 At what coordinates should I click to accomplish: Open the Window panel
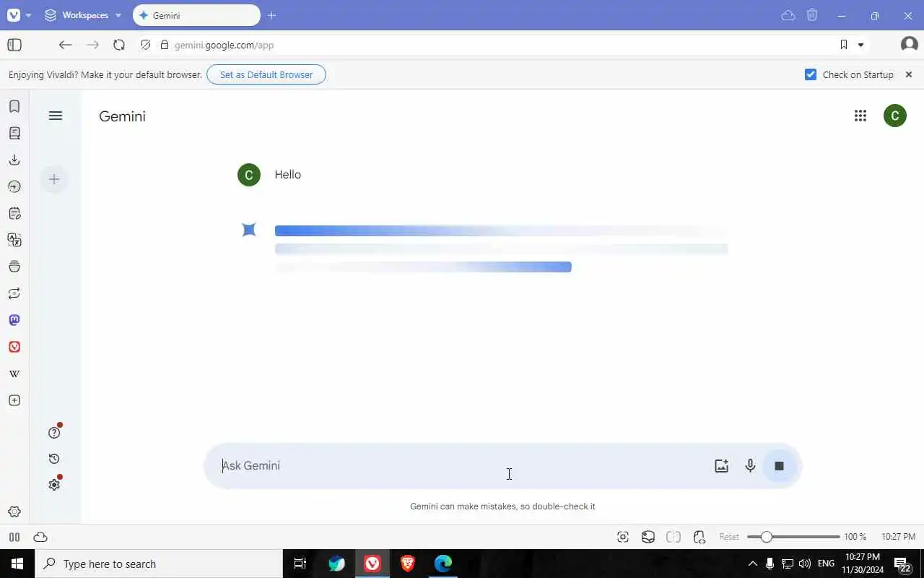[14, 267]
